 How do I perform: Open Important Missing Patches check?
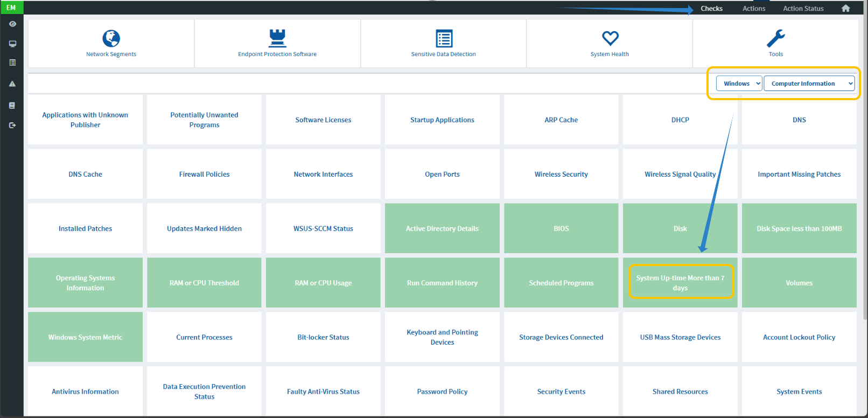click(799, 174)
